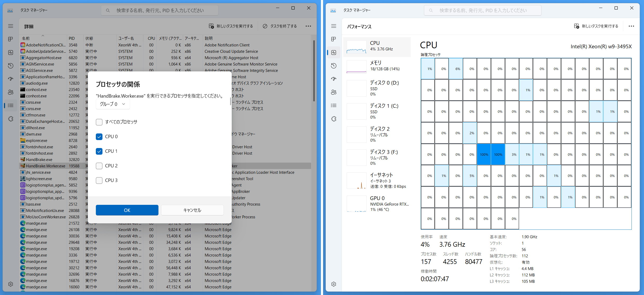Uncheck the CPU 0 checkbox
The image size is (644, 295).
click(99, 137)
